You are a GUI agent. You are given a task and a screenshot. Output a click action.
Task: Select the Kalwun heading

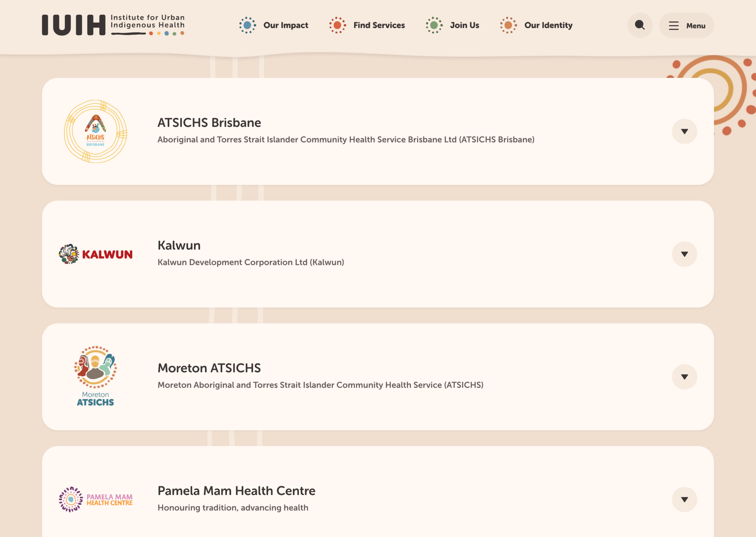click(x=179, y=245)
